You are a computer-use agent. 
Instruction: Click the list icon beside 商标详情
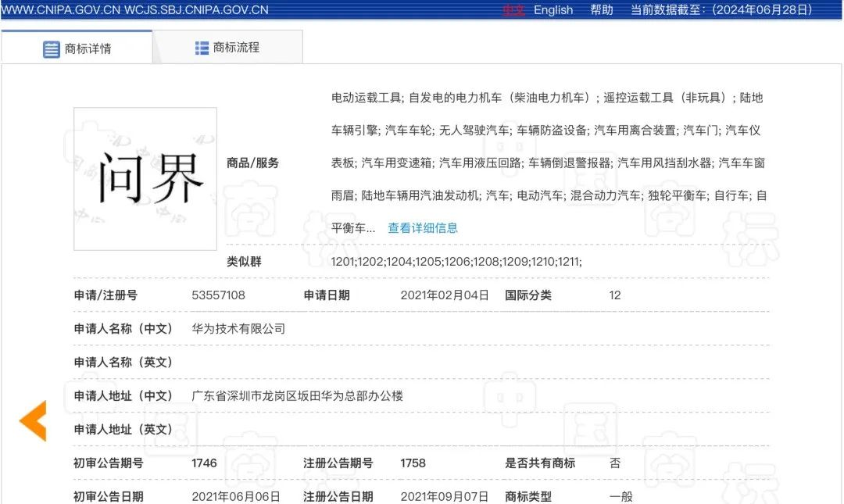coord(51,49)
